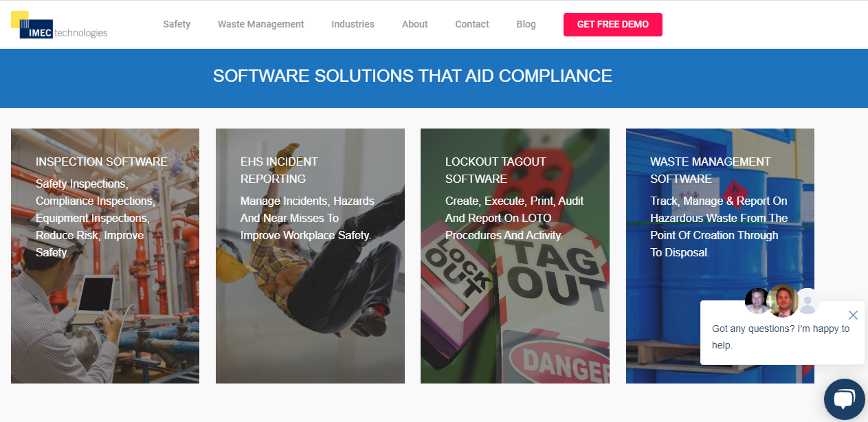The width and height of the screenshot is (868, 422).
Task: Open the Lockout Tagout Software card
Action: point(515,256)
